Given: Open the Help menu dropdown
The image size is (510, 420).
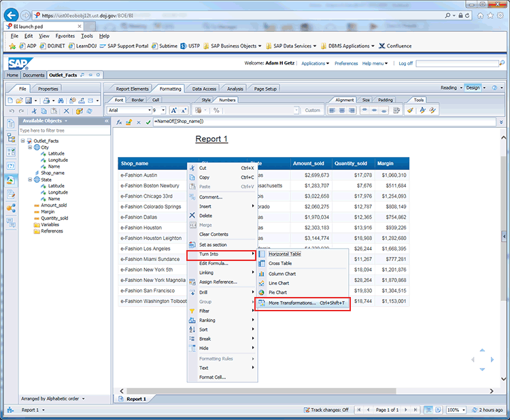Looking at the screenshot, I should click(375, 63).
